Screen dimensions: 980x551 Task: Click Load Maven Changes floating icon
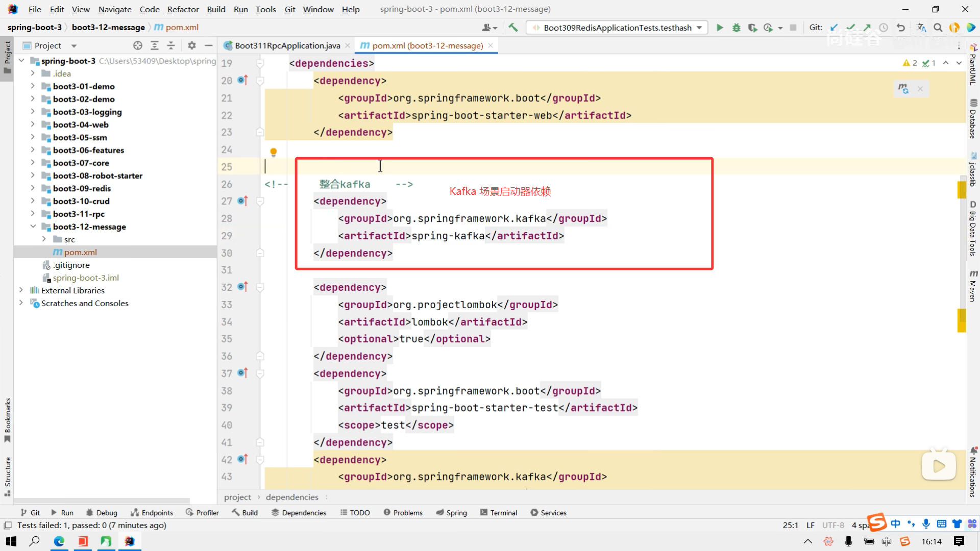[x=903, y=89]
